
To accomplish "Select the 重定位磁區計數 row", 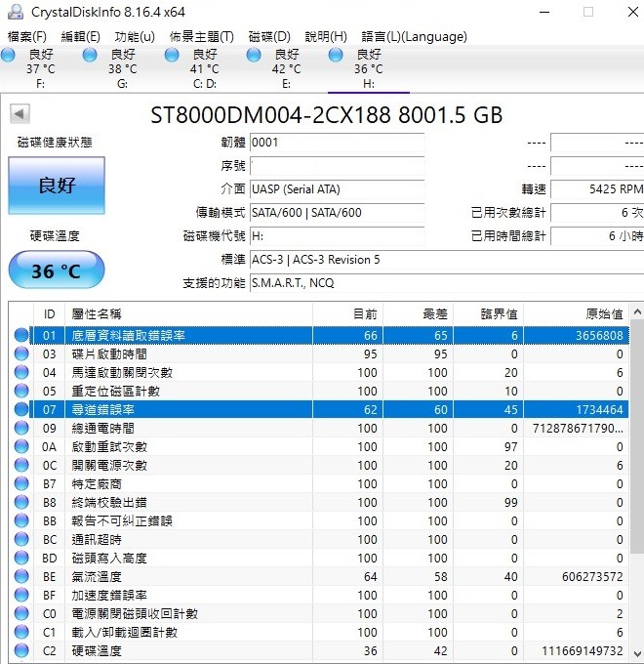I will 319,391.
